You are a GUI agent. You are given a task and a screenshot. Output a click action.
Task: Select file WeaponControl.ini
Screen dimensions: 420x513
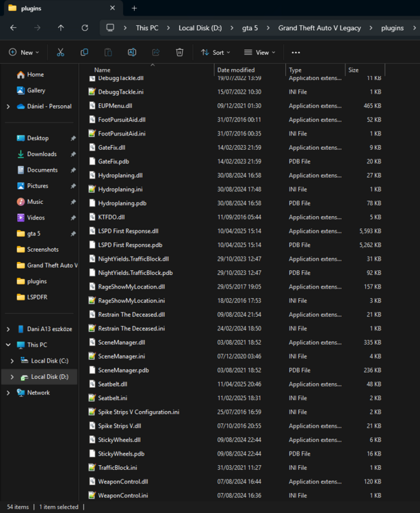click(123, 495)
